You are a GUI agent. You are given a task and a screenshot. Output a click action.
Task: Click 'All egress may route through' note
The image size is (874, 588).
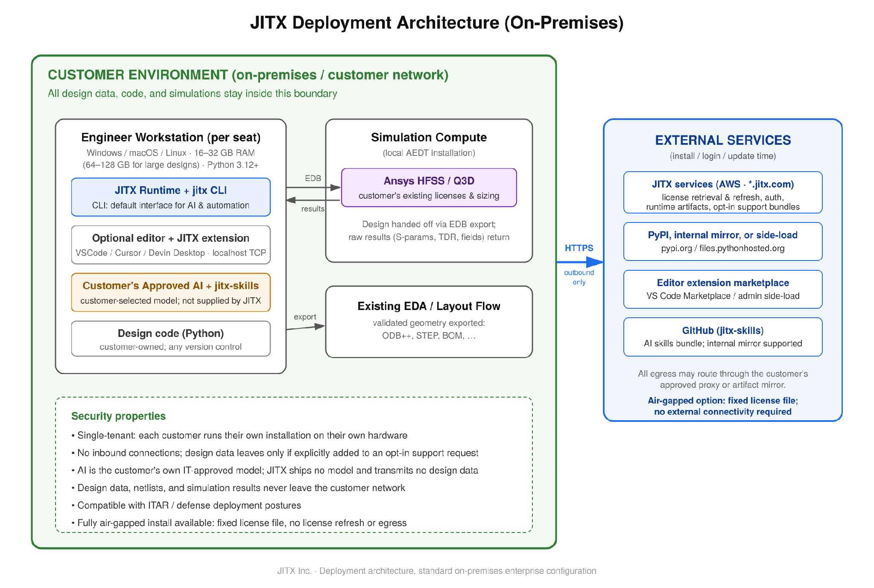click(x=723, y=379)
